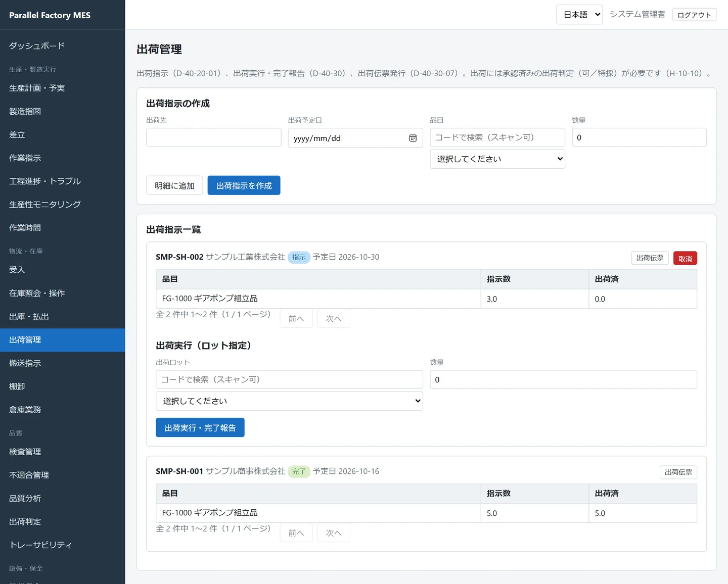Click 次へ under SMP-SH-001 table

(334, 532)
